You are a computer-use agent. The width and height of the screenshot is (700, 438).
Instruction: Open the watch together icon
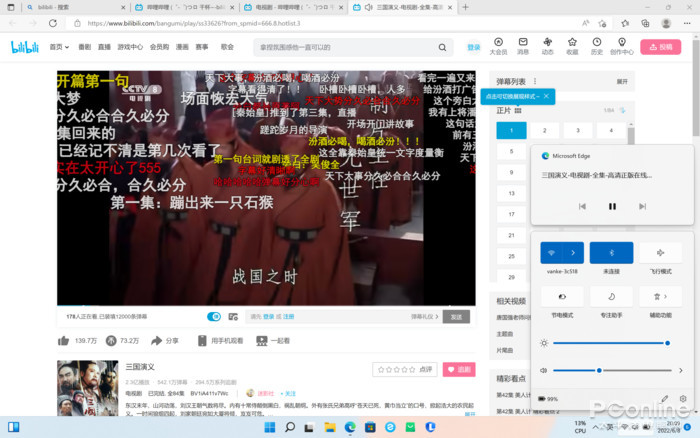[262, 341]
